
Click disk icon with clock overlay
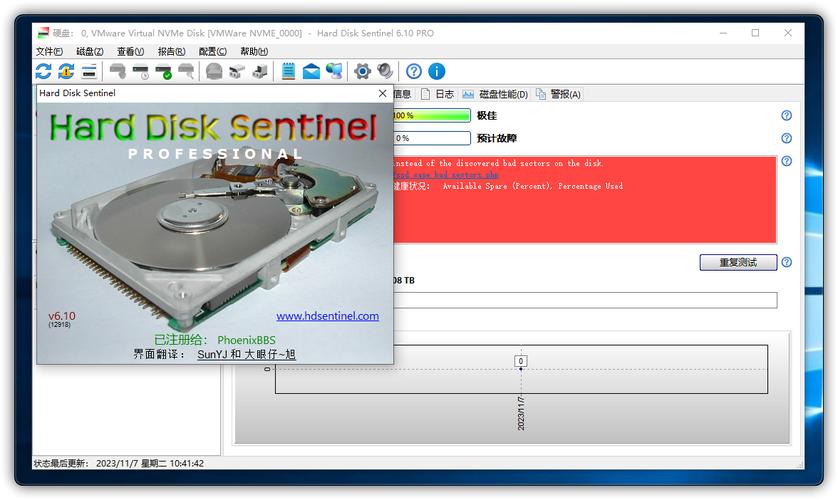tap(141, 71)
